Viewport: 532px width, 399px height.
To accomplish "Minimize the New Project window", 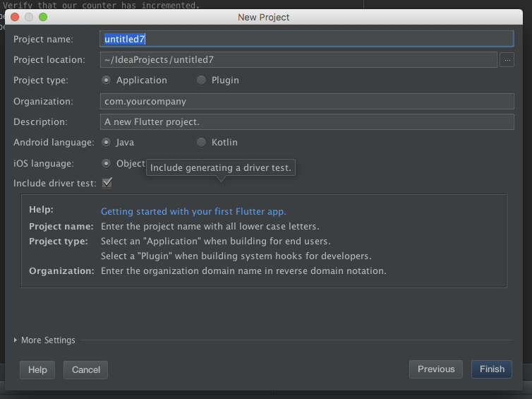I will click(x=29, y=17).
